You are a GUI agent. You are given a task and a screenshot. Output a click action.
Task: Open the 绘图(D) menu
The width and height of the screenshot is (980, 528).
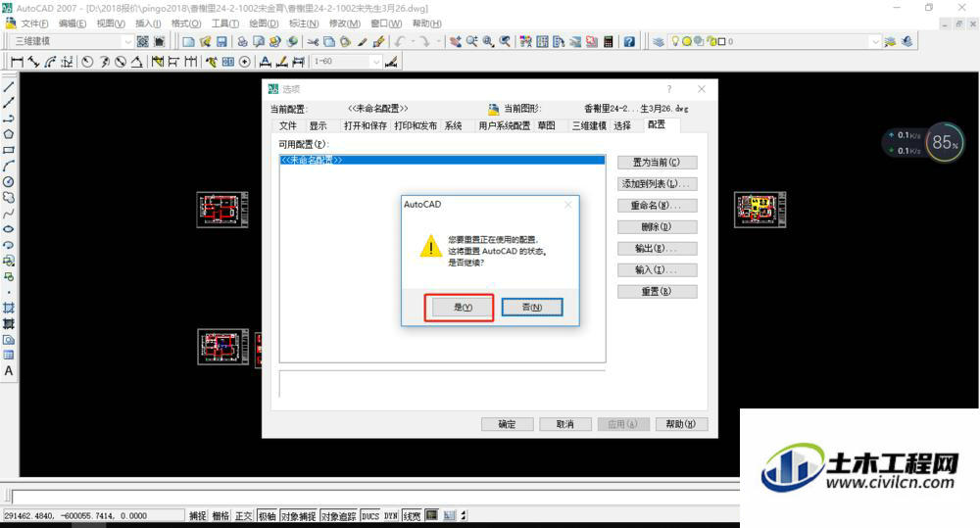tap(264, 24)
